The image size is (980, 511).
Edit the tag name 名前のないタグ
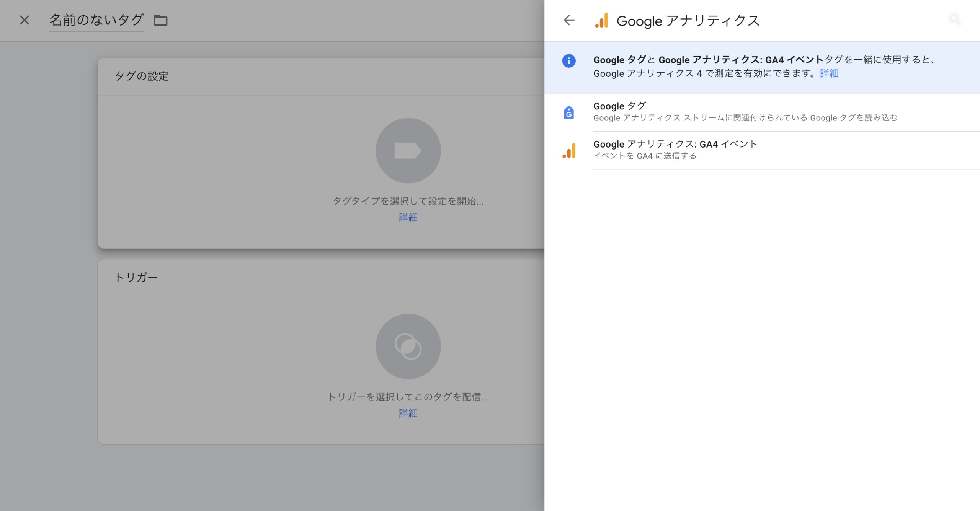pyautogui.click(x=96, y=20)
